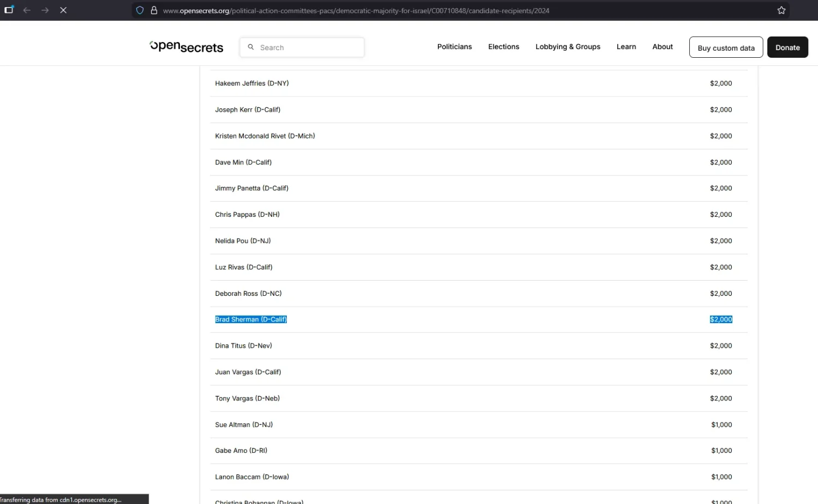The height and width of the screenshot is (504, 818).
Task: Click the browser forward arrow
Action: click(45, 10)
